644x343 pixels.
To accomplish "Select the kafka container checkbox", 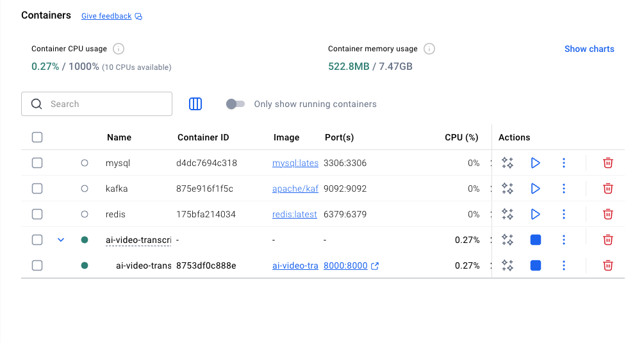I will (37, 188).
